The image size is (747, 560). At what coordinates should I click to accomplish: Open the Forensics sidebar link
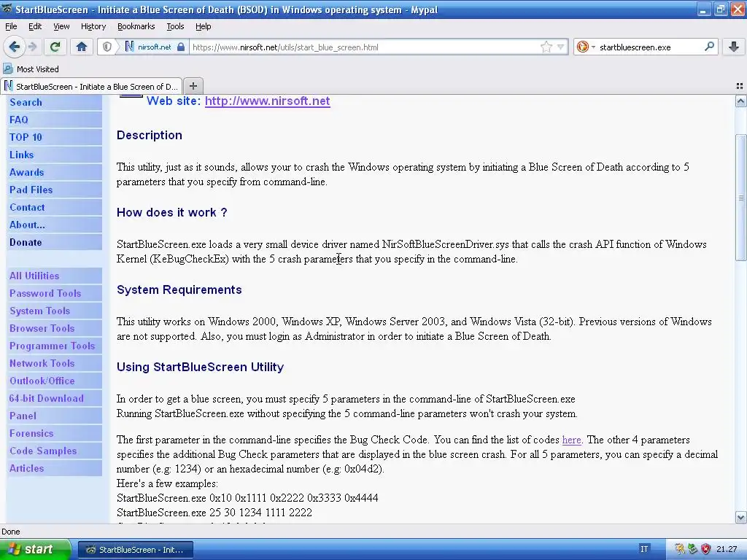[31, 433]
